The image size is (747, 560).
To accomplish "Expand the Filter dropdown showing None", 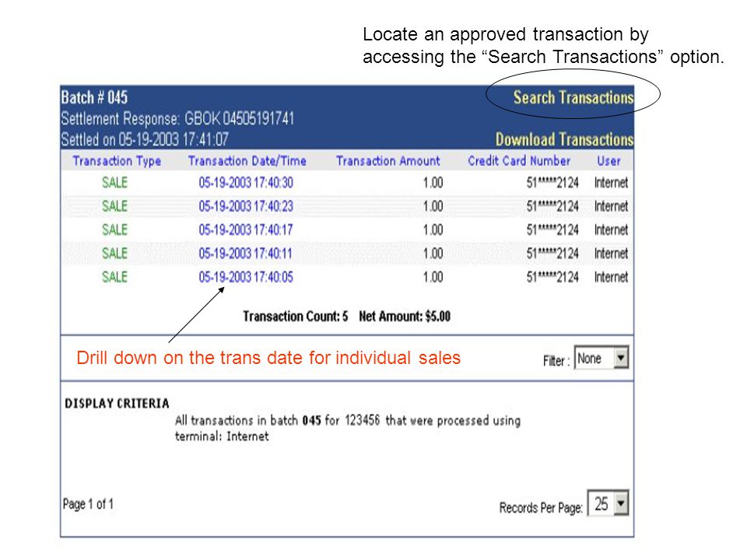I will coord(601,358).
